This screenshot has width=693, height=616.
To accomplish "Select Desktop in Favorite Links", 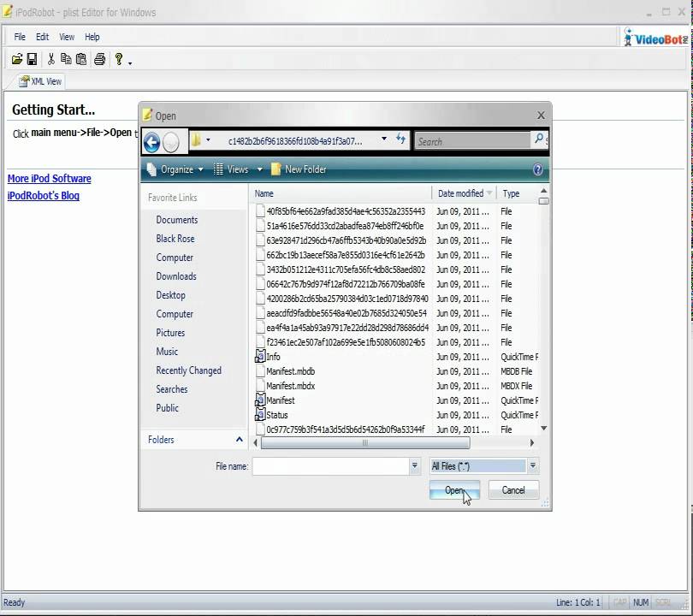I will point(170,295).
